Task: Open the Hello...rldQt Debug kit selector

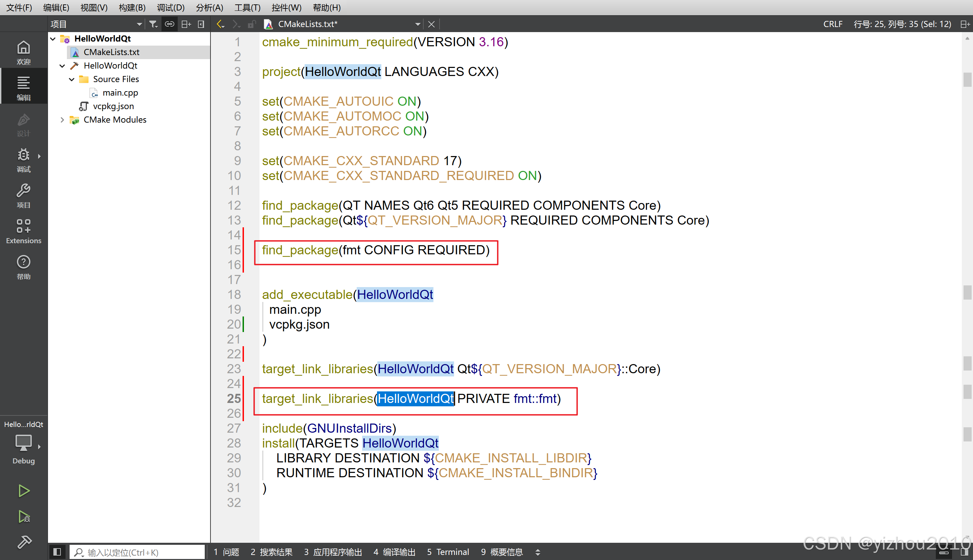Action: tap(23, 441)
